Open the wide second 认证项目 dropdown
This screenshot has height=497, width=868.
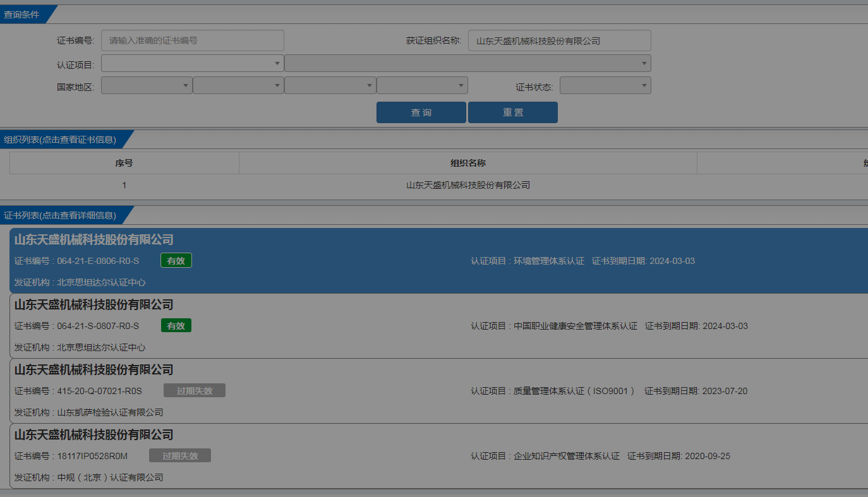click(x=467, y=63)
